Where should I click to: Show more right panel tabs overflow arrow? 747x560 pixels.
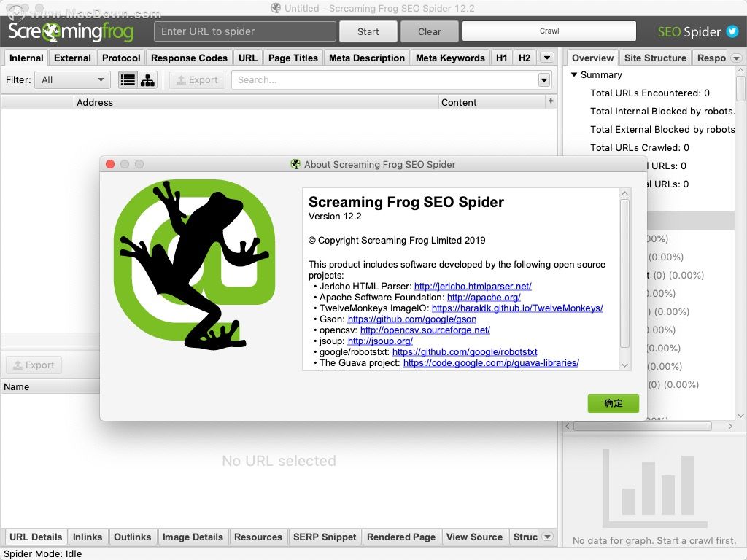737,58
